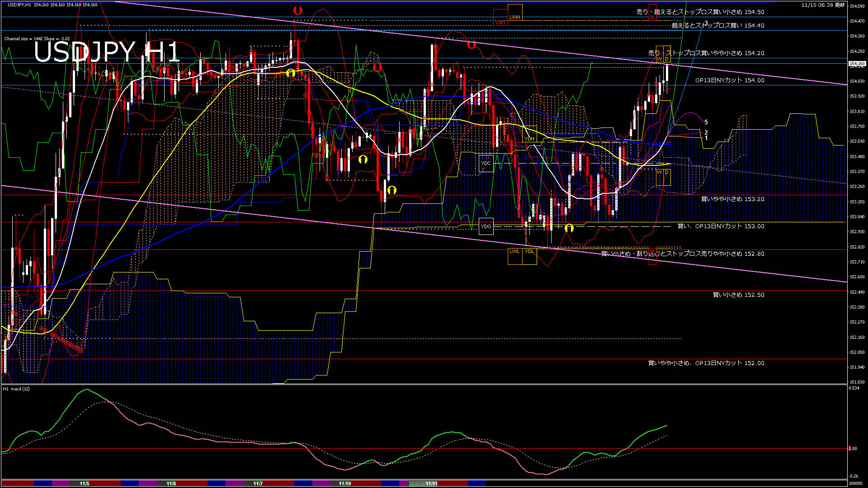Select the red Ω marker near the 154.10 candles

click(377, 66)
